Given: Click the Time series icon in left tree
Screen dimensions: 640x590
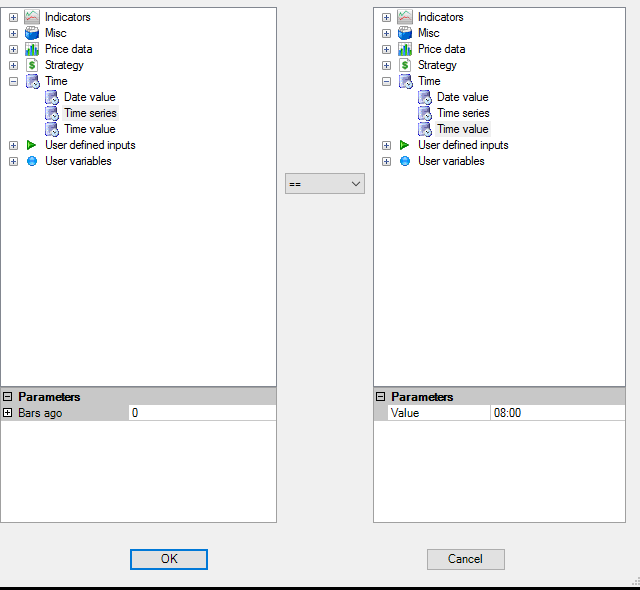Looking at the screenshot, I should pyautogui.click(x=52, y=113).
